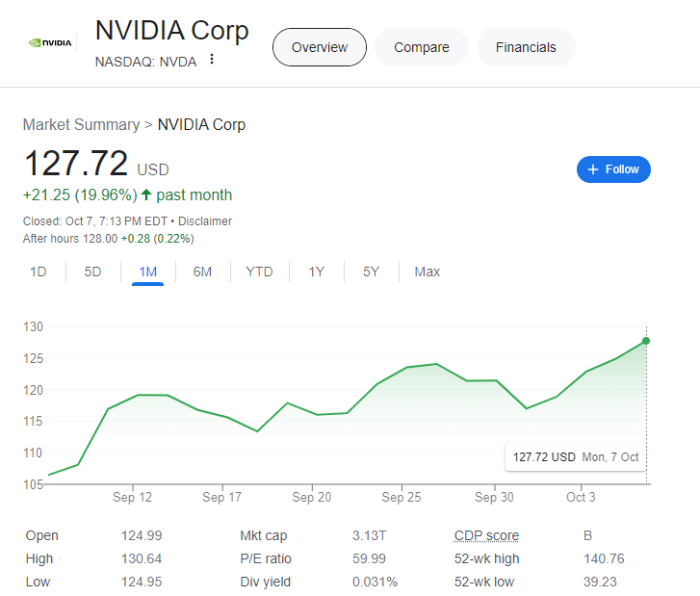Click the NVIDIA logo icon

50,42
